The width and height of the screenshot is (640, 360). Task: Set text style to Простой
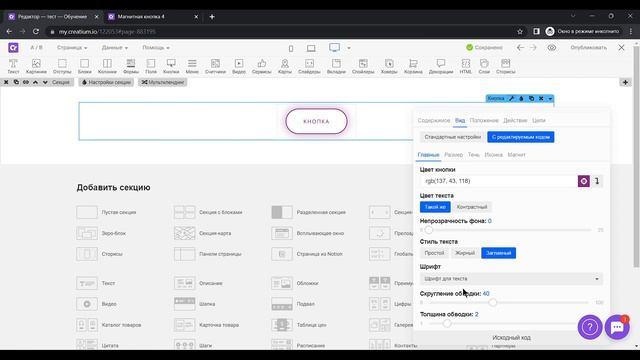click(434, 253)
